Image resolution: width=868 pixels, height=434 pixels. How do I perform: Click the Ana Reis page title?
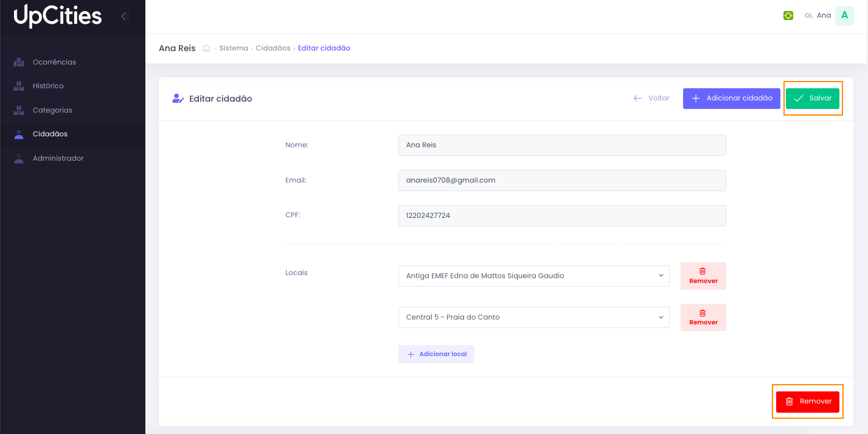[177, 48]
